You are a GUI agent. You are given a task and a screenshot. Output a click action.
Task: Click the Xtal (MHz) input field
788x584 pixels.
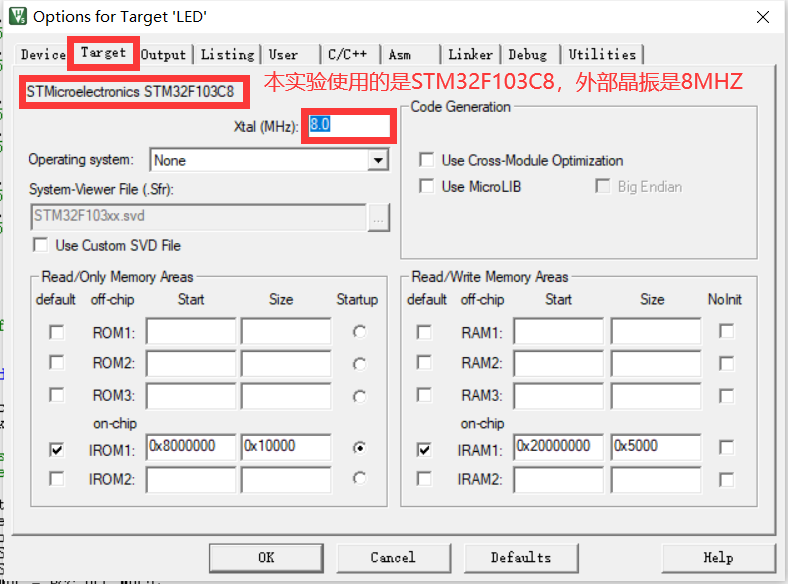click(x=349, y=125)
